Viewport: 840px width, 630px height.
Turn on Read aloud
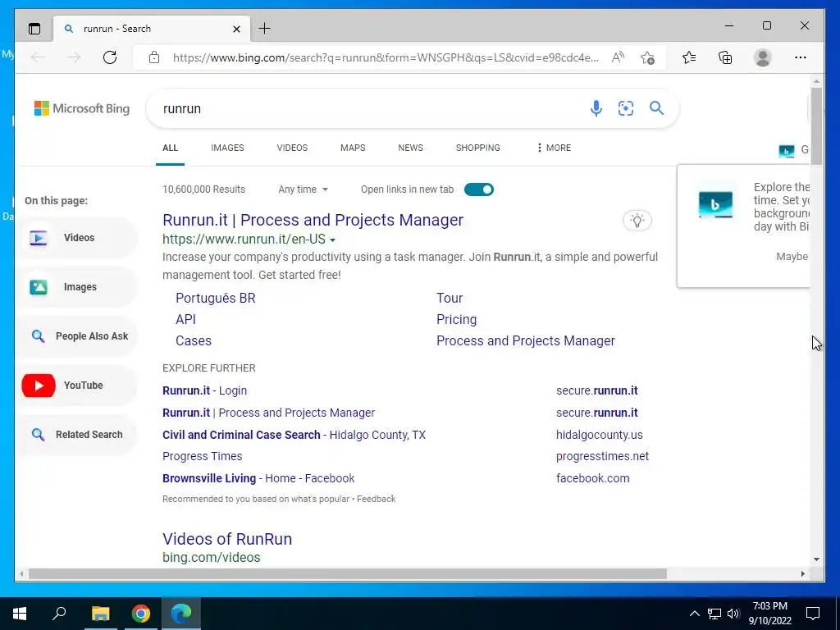pyautogui.click(x=618, y=57)
